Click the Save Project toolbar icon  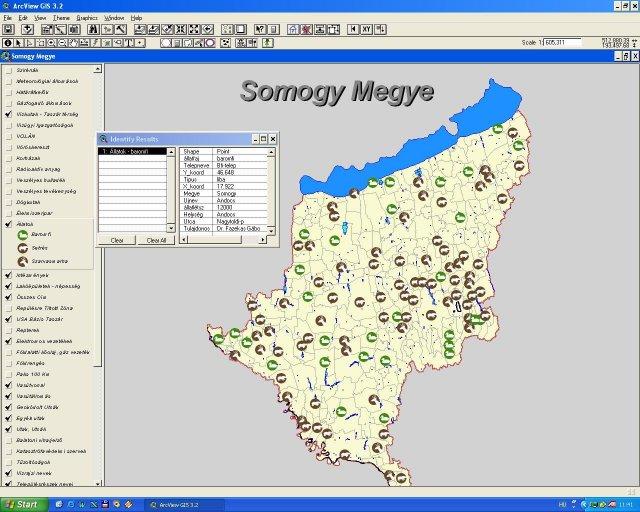point(9,30)
